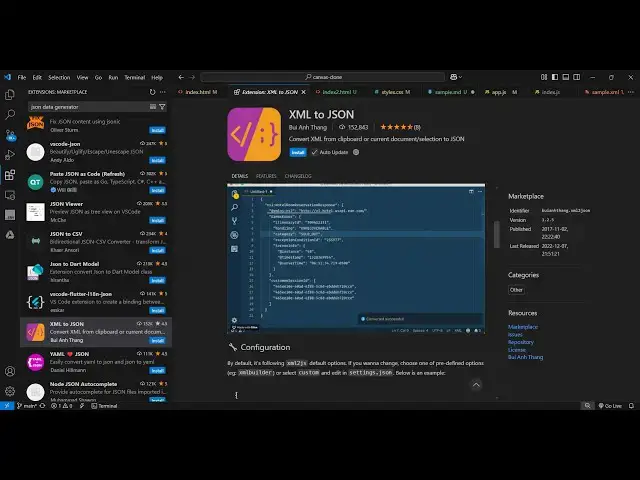Open the Go menu
Screen dimensions: 640x480
pyautogui.click(x=98, y=77)
